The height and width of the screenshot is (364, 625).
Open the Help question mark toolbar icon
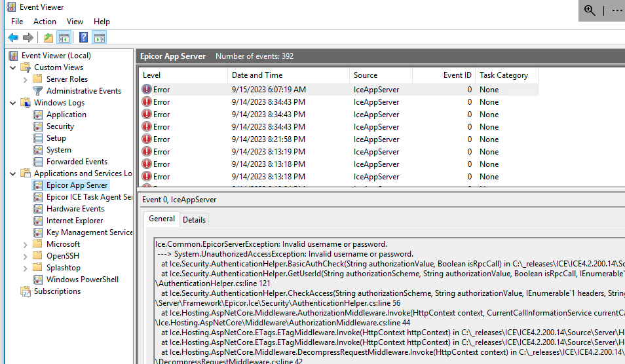tap(83, 38)
